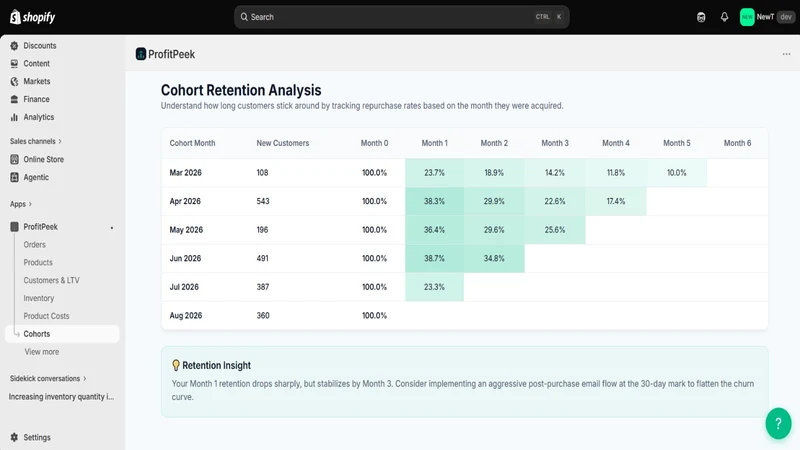Click the Retention Insight title
The width and height of the screenshot is (800, 450).
(216, 365)
